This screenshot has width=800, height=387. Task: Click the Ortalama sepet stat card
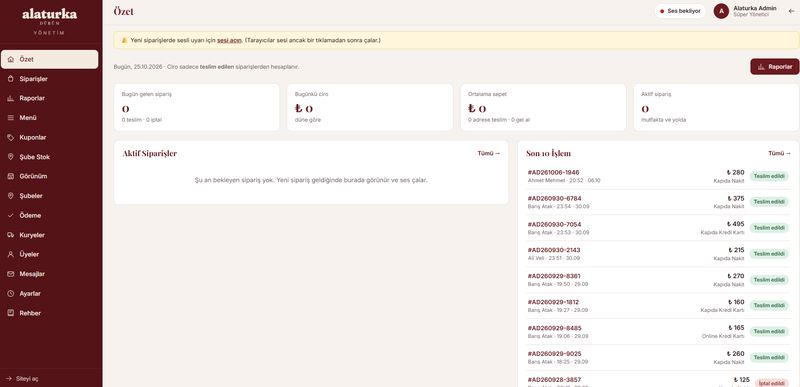[x=543, y=108]
